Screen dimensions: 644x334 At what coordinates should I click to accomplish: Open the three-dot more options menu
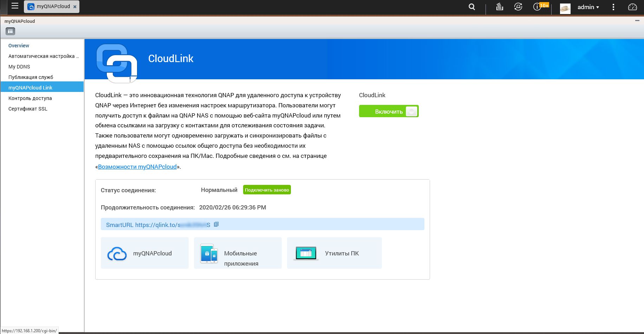coord(613,7)
